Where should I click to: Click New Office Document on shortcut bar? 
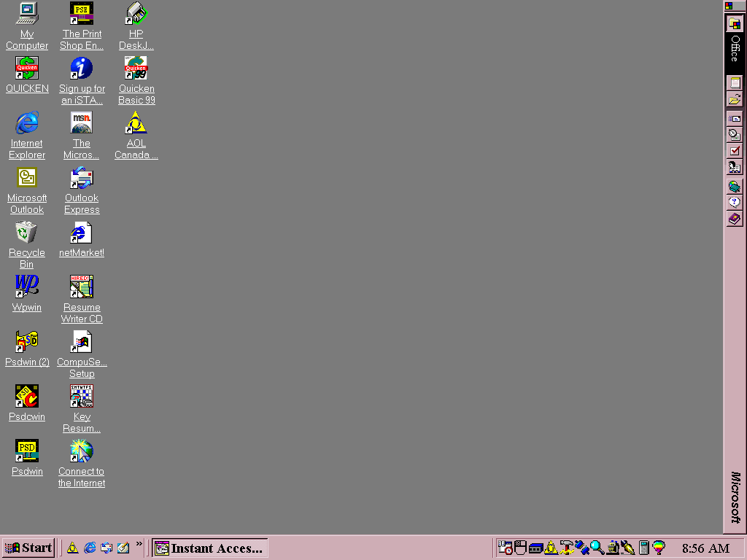tap(735, 83)
